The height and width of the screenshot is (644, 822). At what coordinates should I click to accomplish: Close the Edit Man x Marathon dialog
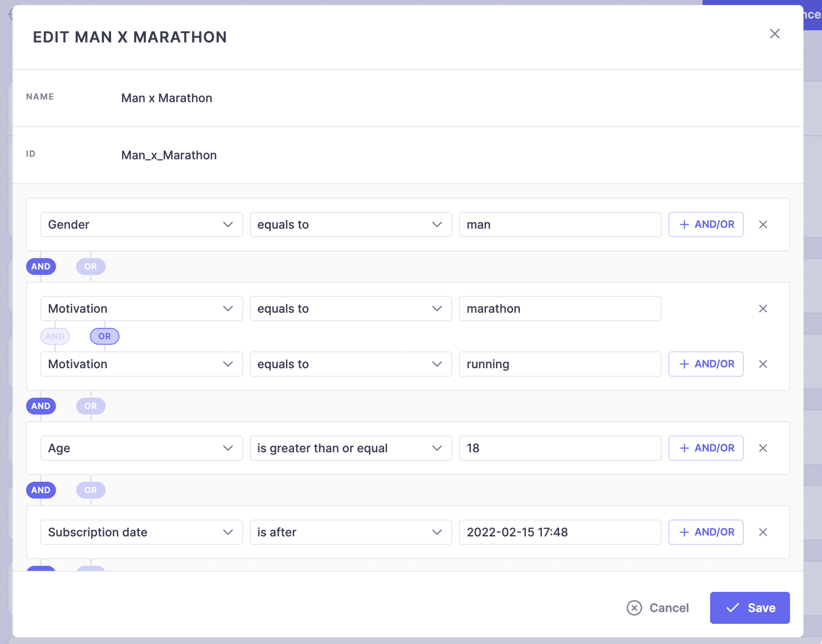click(774, 34)
